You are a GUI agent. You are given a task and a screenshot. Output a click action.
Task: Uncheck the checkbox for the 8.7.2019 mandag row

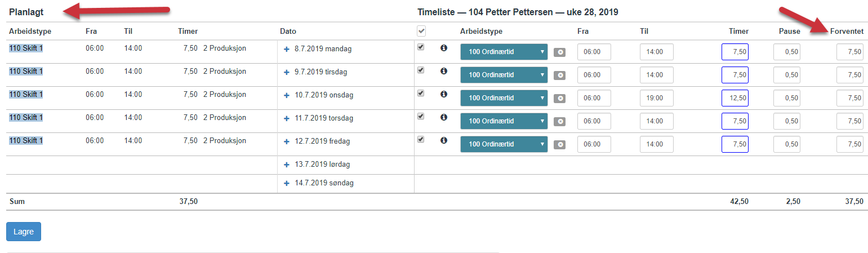[421, 47]
